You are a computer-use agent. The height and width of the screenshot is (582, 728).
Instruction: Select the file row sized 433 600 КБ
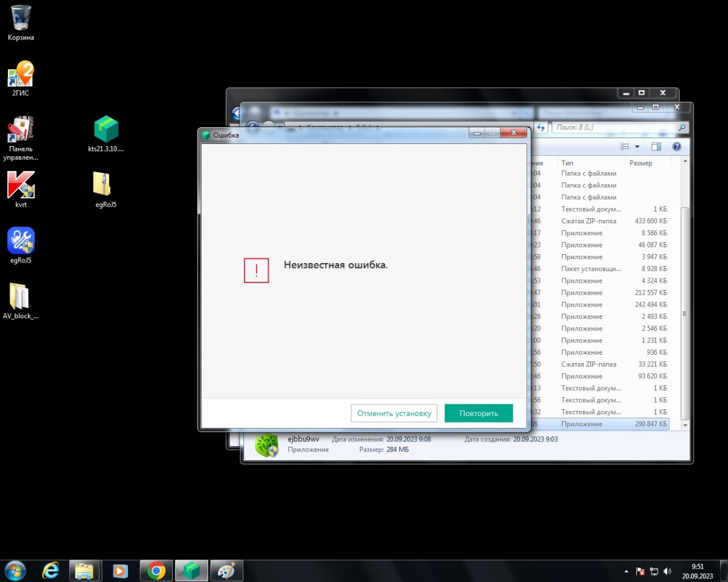pyautogui.click(x=599, y=221)
